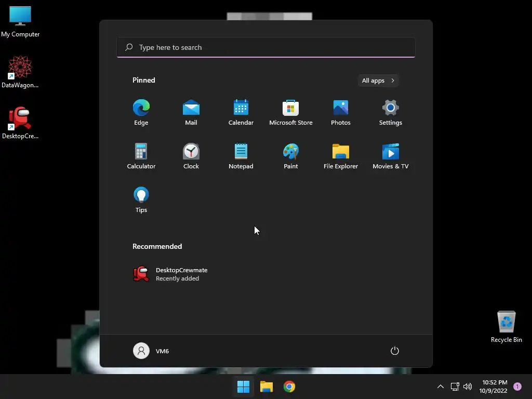Open the Edge browser from pinned apps

(x=141, y=113)
